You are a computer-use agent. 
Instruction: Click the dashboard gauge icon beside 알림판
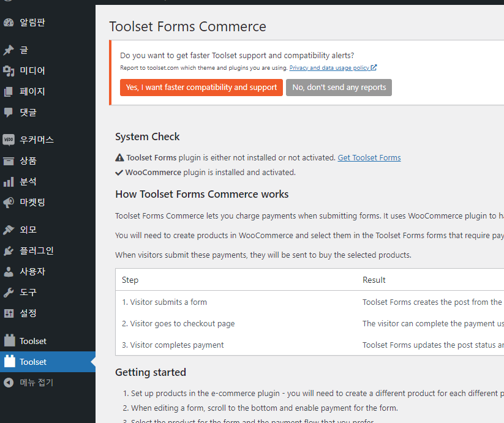click(9, 23)
